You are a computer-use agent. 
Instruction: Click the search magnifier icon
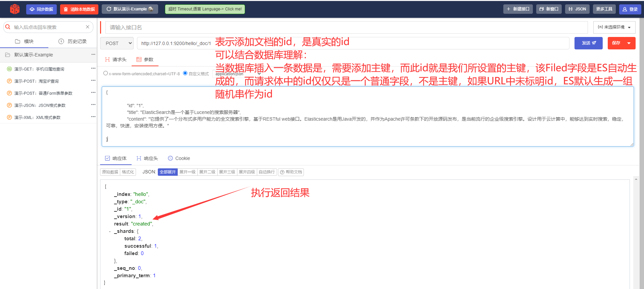click(x=8, y=27)
